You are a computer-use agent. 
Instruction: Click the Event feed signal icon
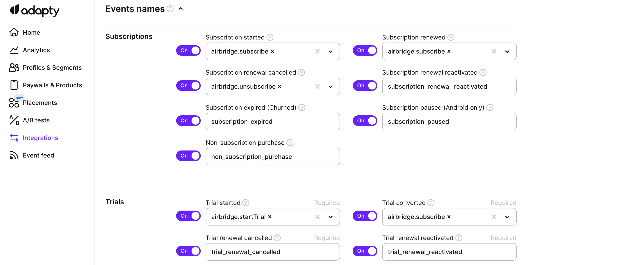[14, 155]
